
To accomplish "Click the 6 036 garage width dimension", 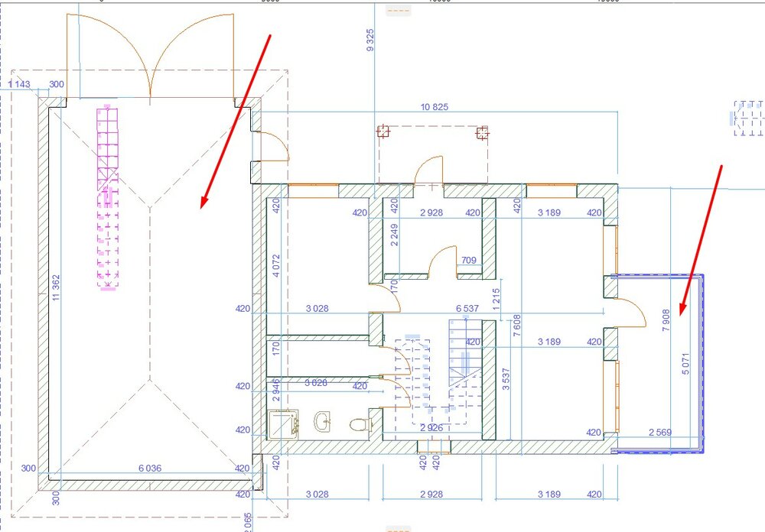I will tap(150, 468).
